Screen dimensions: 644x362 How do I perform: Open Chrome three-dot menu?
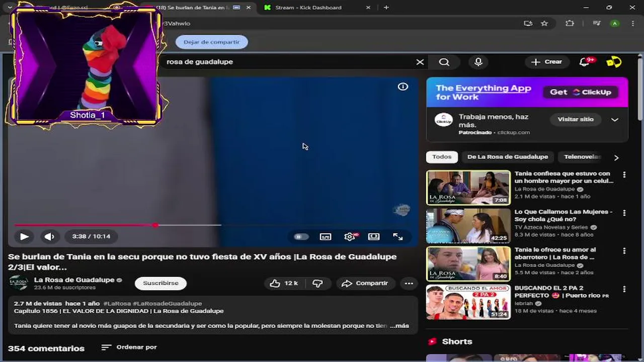pyautogui.click(x=632, y=23)
